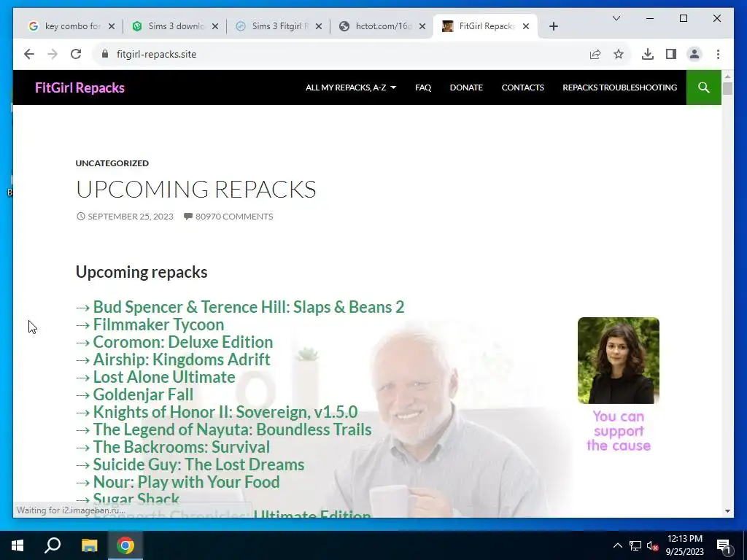Close the hctot.com tab
The height and width of the screenshot is (560, 747).
click(422, 26)
